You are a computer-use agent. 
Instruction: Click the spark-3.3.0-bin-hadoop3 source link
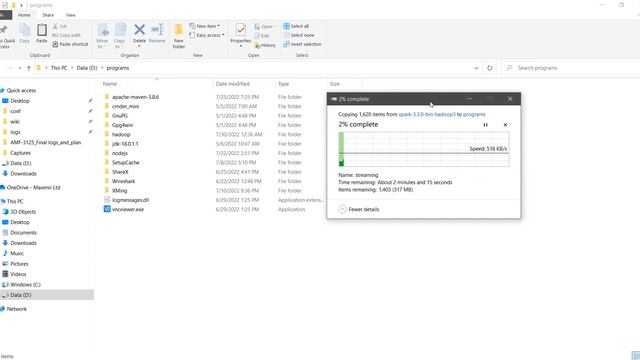[x=427, y=115]
